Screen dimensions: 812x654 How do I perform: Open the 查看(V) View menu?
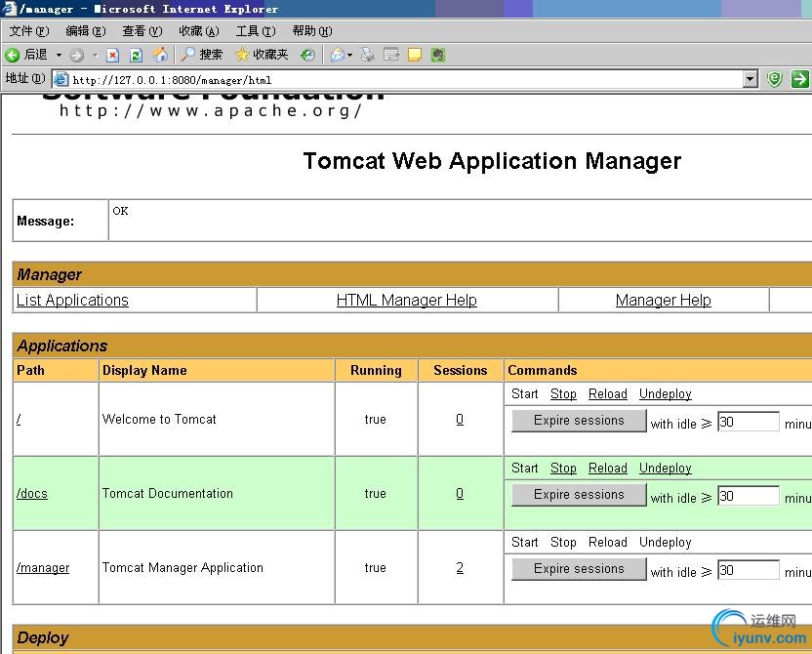(142, 31)
